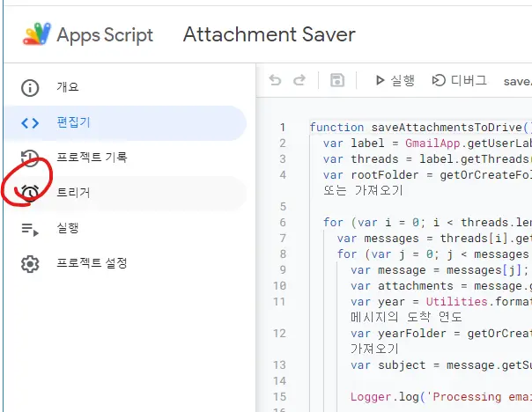532x412 pixels.
Task: Start debugging with the 디버그 button
Action: [x=459, y=81]
